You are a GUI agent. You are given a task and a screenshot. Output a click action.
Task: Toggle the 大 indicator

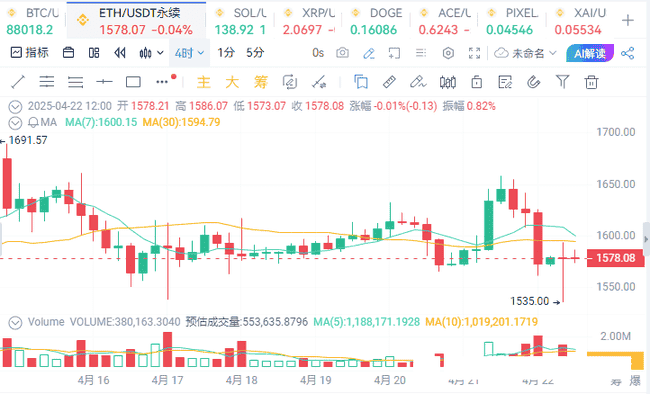[x=232, y=82]
